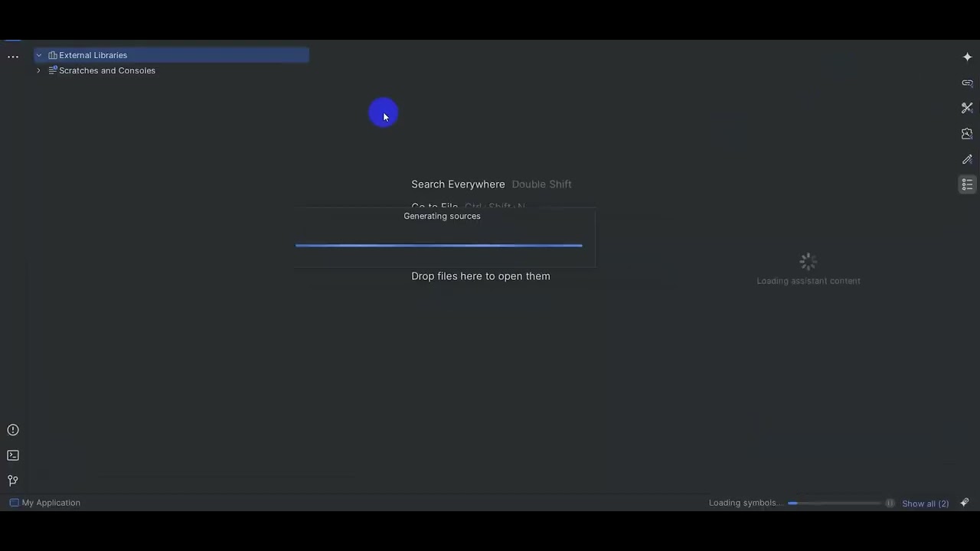Screen dimensions: 980x551
Task: Pause the Loading symbols background task
Action: pyautogui.click(x=890, y=503)
